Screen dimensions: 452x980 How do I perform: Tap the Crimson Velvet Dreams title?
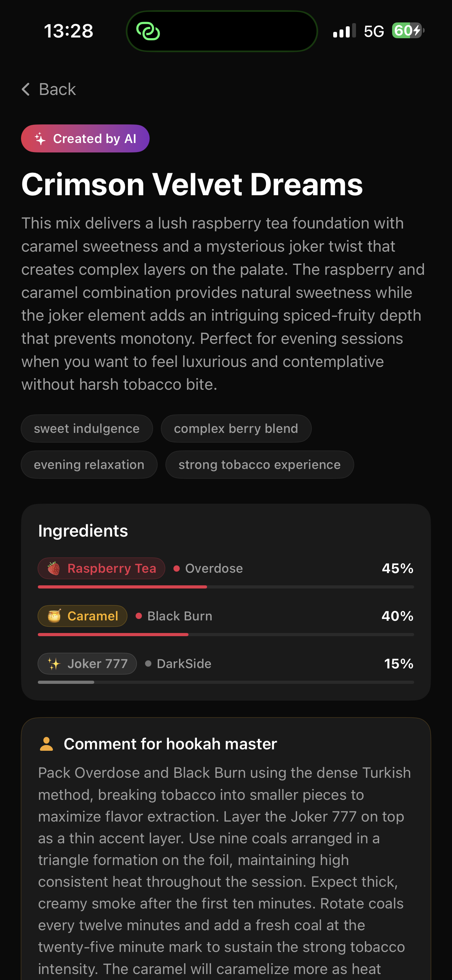[192, 184]
